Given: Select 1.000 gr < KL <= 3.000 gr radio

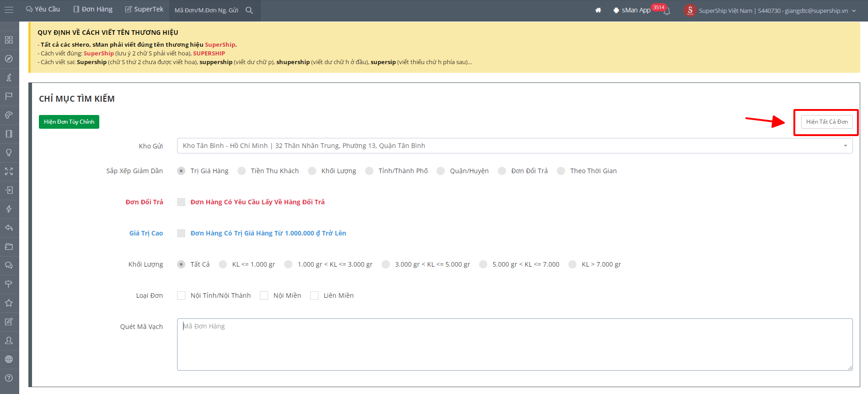Looking at the screenshot, I should [x=288, y=264].
